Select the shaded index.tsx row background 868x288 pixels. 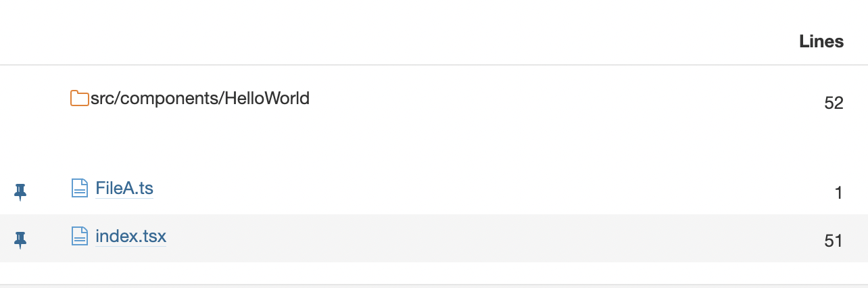(x=473, y=238)
